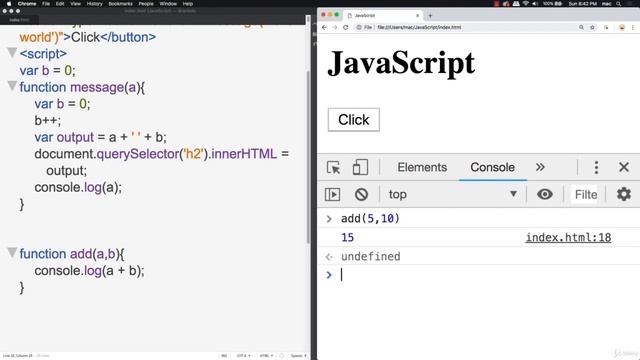Click the Line and Column indicator in the status bar

[x=18, y=356]
